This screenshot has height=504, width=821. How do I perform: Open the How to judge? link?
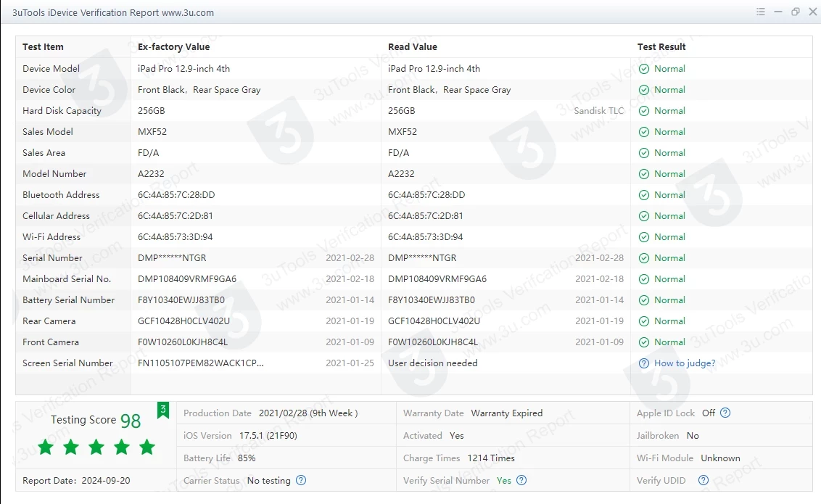[685, 363]
